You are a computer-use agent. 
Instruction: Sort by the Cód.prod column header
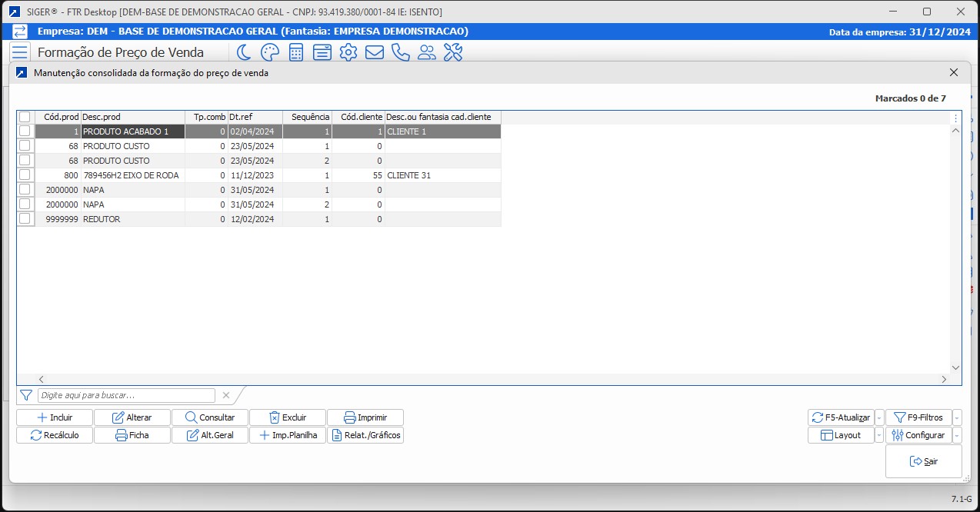click(x=57, y=117)
